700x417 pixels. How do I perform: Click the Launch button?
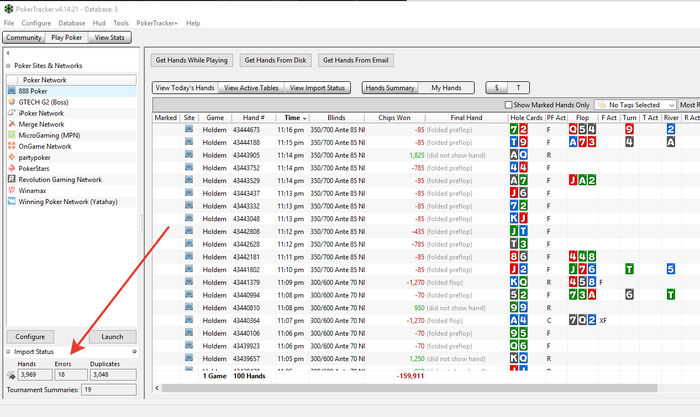[x=112, y=337]
